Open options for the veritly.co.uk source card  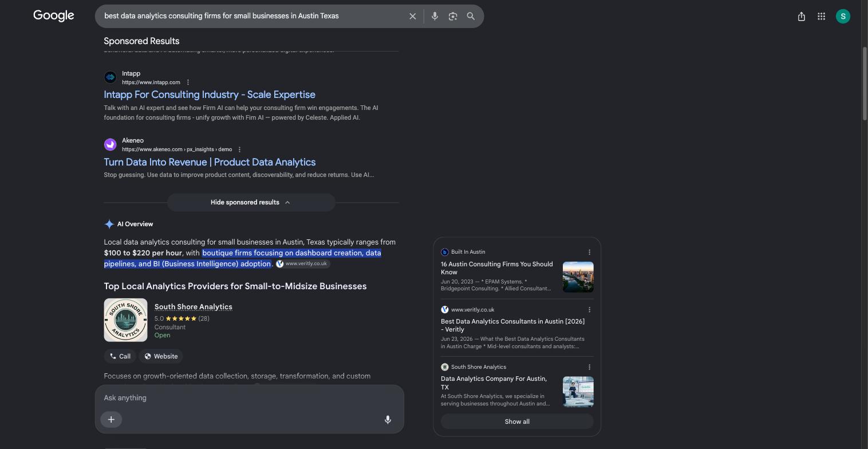pos(589,310)
